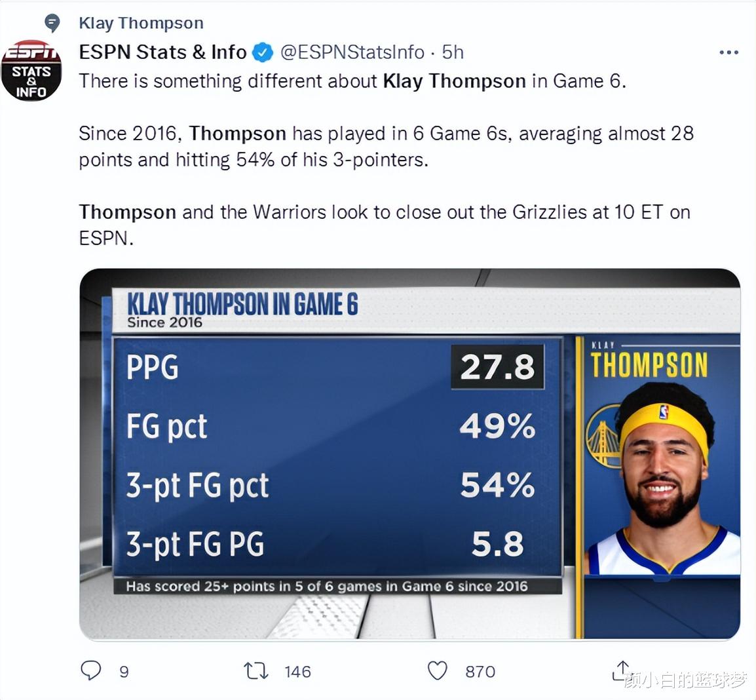Like the tweet with heart icon
This screenshot has height=700, width=756.
click(438, 671)
